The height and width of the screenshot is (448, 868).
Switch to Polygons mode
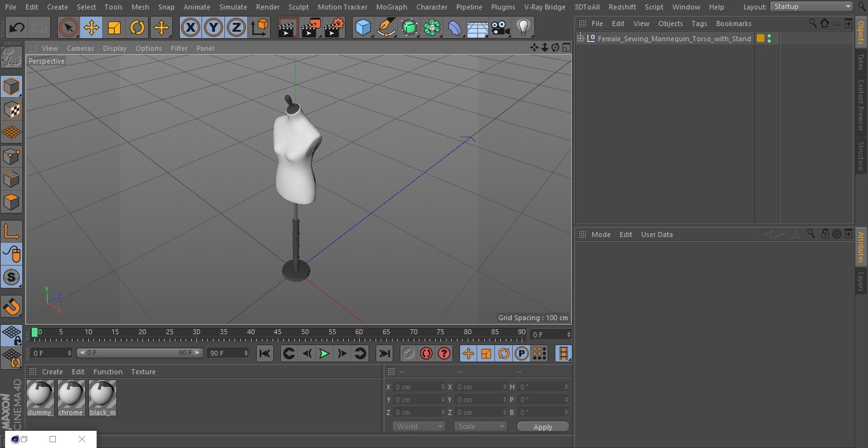pyautogui.click(x=11, y=203)
